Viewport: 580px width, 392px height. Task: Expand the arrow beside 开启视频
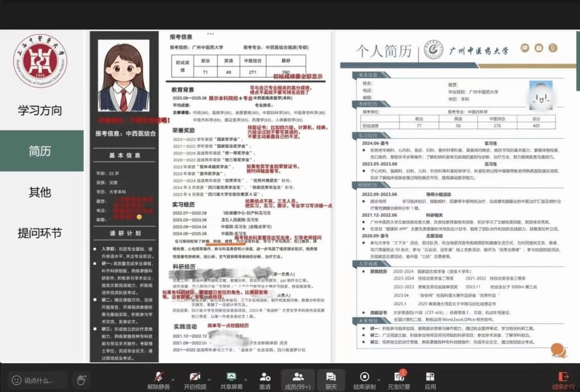[x=209, y=380]
